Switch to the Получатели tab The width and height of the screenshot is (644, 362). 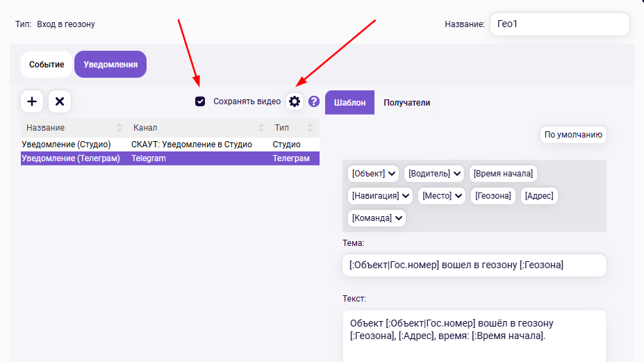point(406,103)
